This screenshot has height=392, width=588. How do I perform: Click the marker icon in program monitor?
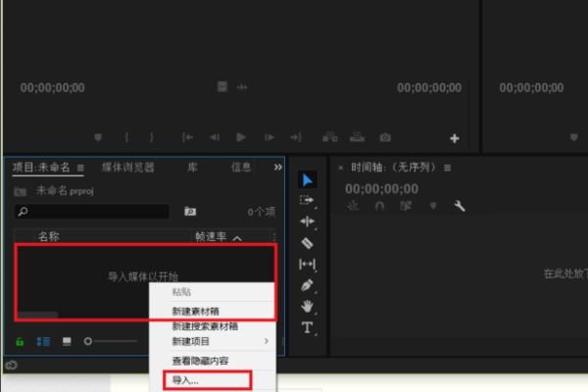pyautogui.click(x=573, y=137)
